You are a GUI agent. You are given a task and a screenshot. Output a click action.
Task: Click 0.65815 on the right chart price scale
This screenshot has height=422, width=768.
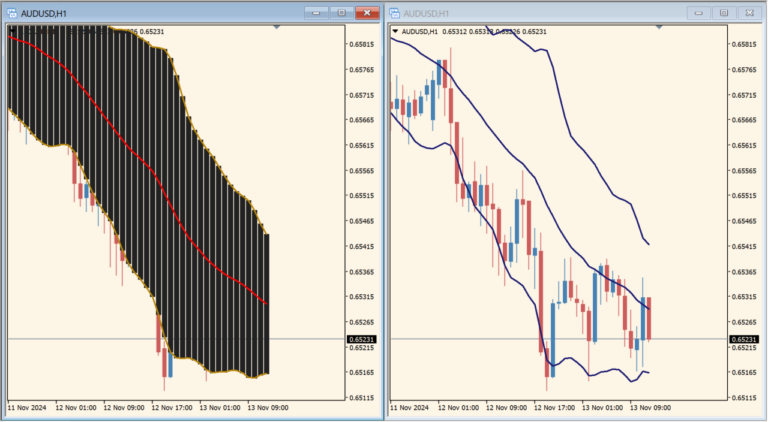(x=743, y=45)
